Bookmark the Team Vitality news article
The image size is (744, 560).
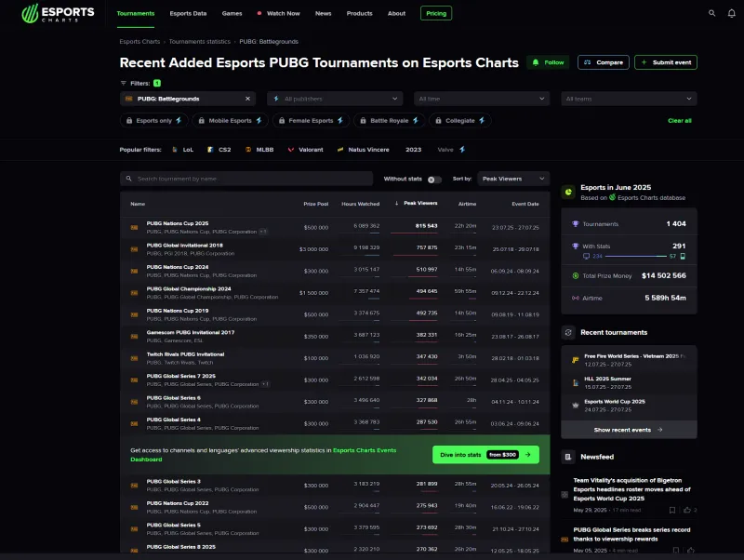(x=671, y=510)
